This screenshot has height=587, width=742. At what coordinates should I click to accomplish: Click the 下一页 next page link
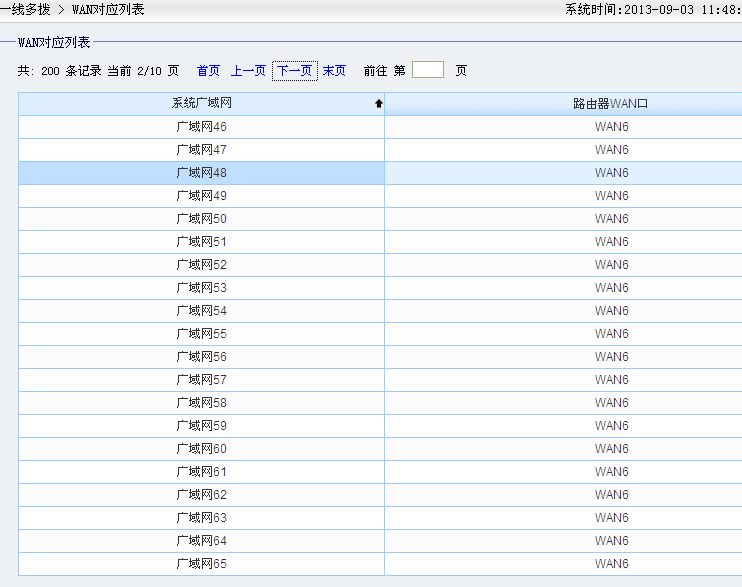point(294,71)
